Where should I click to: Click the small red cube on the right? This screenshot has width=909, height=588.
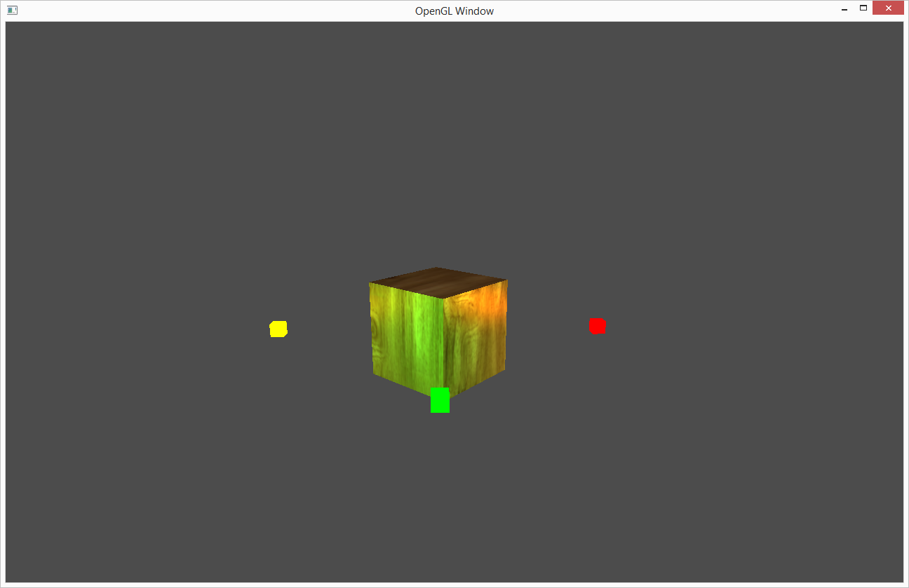coord(597,325)
